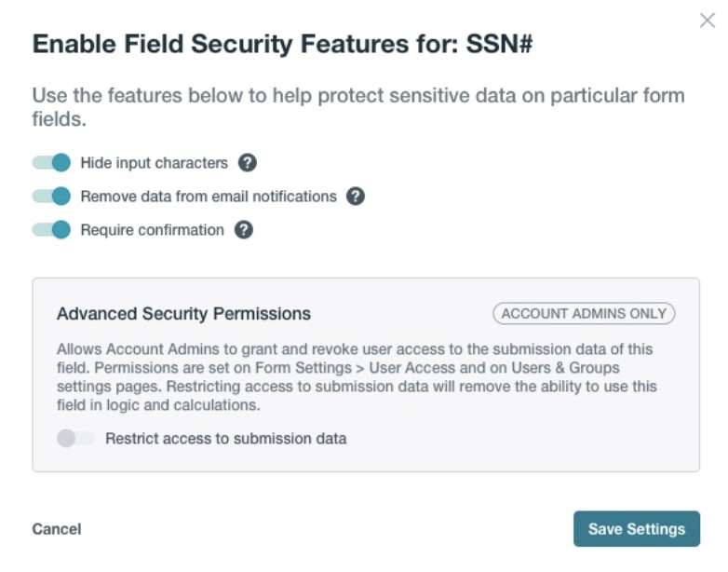Disable Remove data from email notifications switch

(52, 197)
